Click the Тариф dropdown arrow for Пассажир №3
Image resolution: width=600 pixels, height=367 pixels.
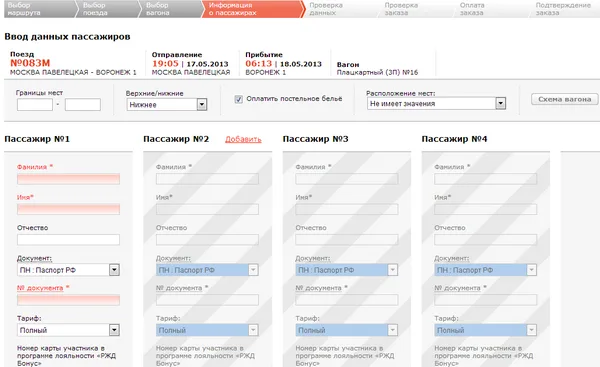392,330
